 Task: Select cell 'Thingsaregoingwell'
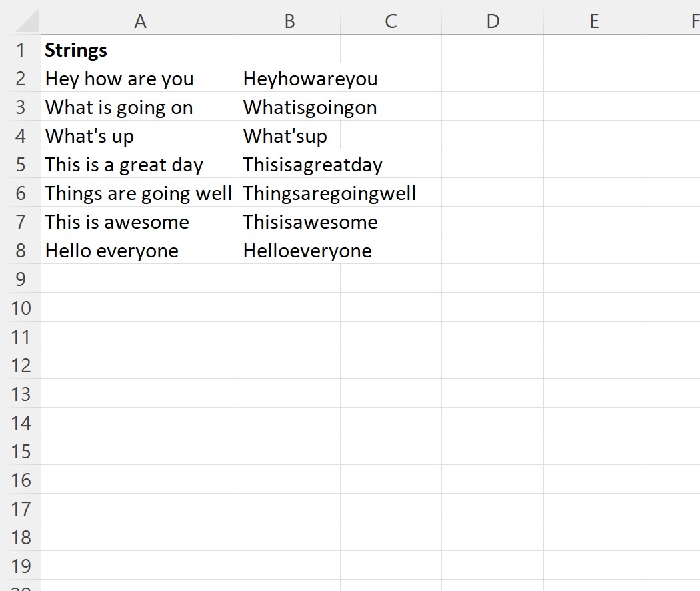[x=290, y=193]
